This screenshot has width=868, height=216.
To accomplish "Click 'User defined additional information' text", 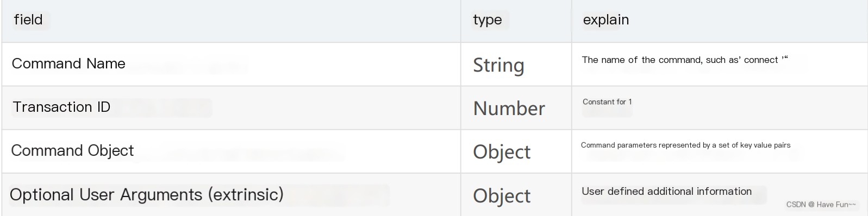I will click(666, 192).
